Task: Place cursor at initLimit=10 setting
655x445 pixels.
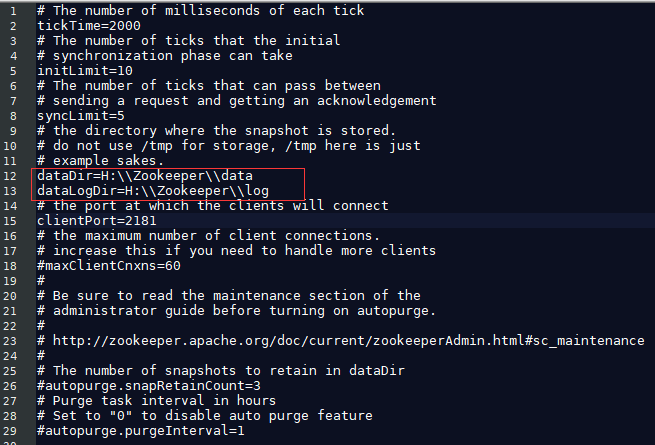Action: pos(85,71)
